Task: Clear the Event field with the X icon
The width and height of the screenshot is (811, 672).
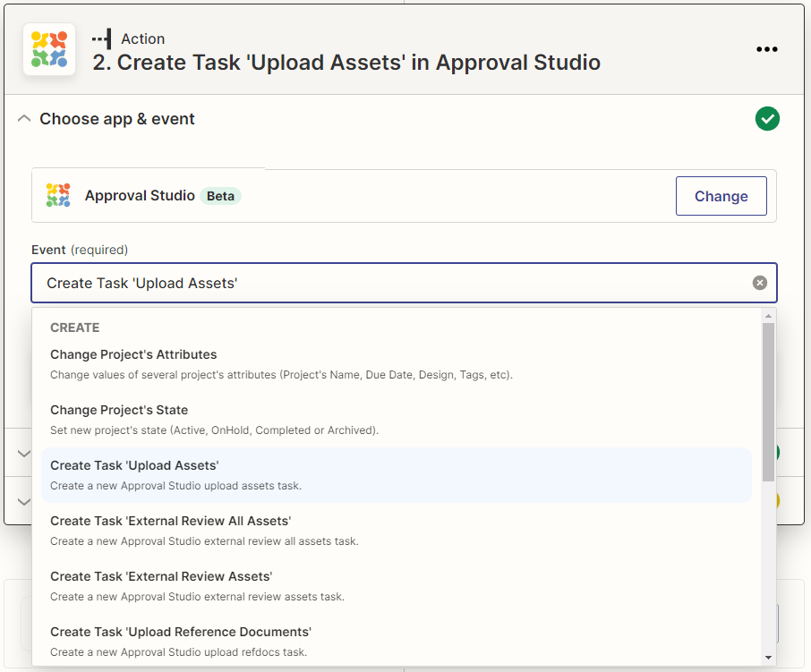Action: point(759,283)
